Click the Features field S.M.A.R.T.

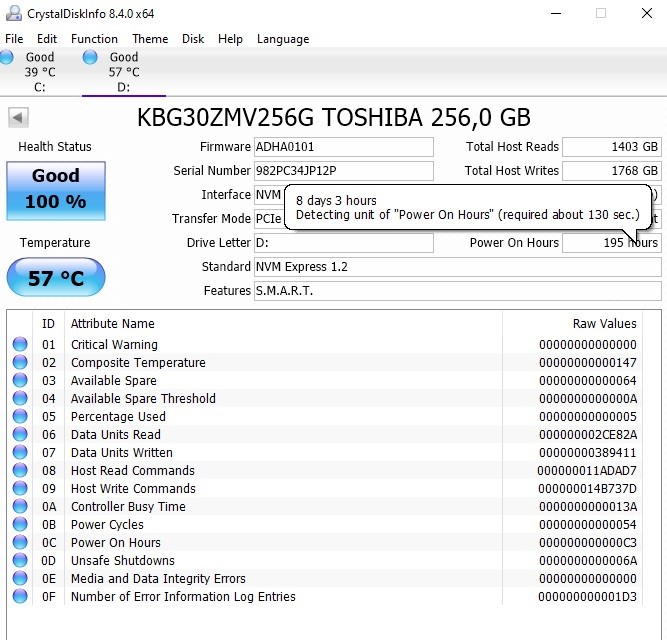coord(458,291)
